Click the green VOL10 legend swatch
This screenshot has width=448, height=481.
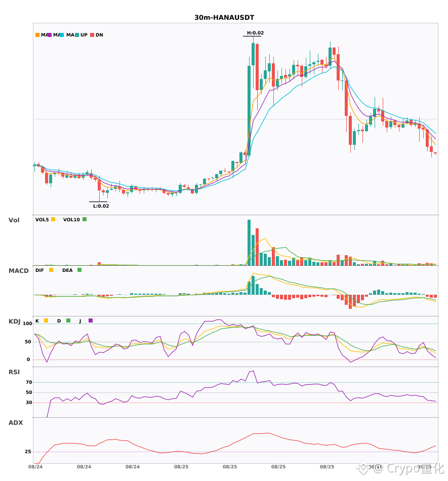[x=85, y=219]
